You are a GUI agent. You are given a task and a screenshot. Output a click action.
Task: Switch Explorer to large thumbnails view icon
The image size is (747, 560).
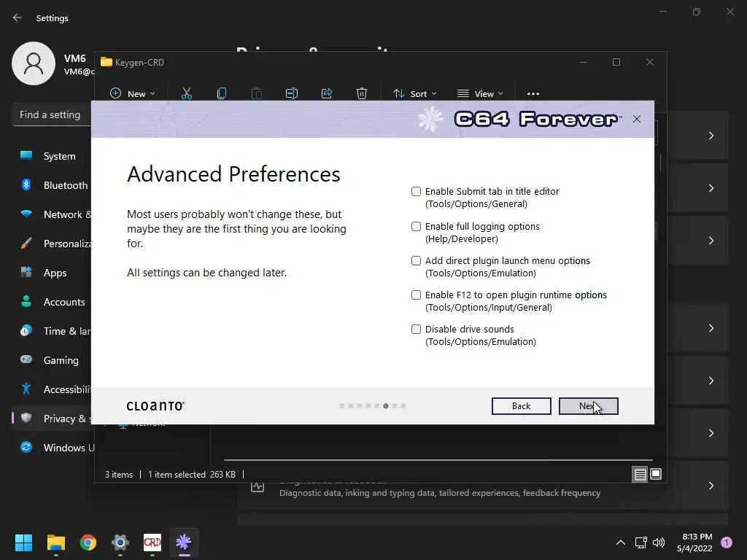(x=656, y=474)
